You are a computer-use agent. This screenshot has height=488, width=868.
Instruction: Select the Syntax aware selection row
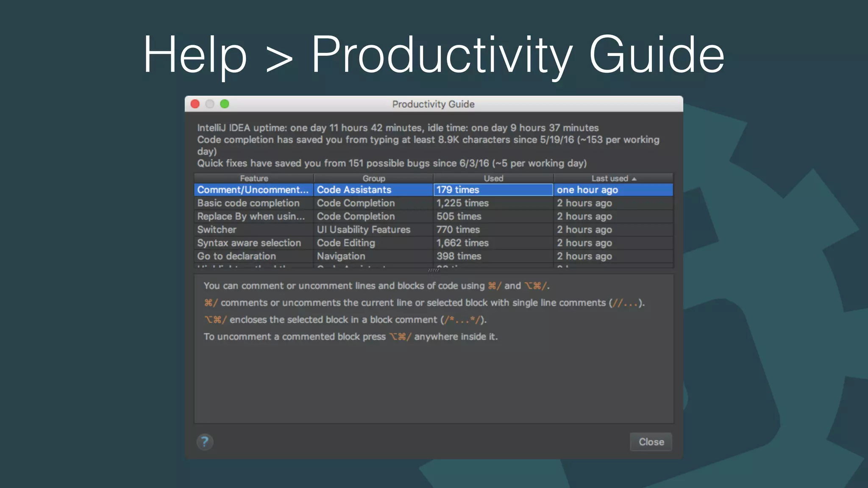[x=434, y=243]
